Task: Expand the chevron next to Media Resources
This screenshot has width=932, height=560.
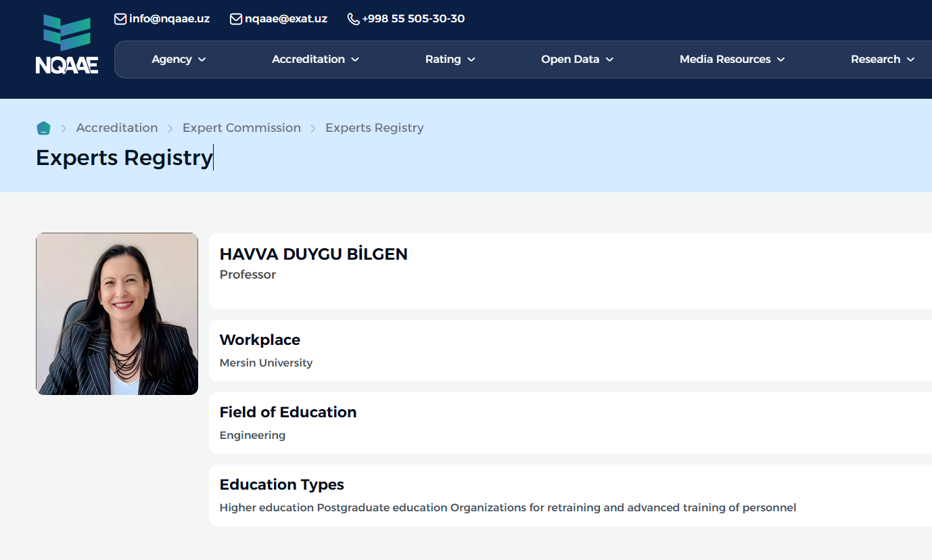Action: pos(780,60)
